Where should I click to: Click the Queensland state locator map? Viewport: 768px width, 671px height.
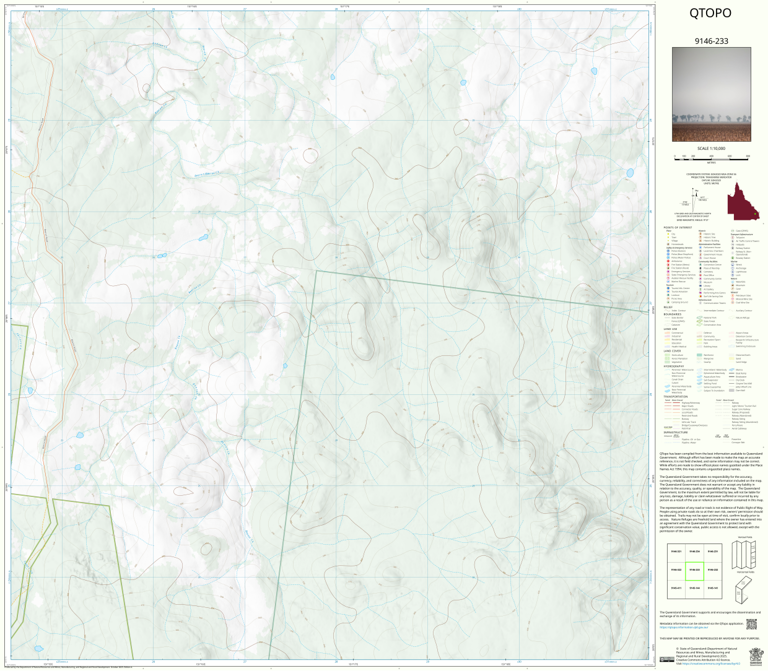click(743, 201)
